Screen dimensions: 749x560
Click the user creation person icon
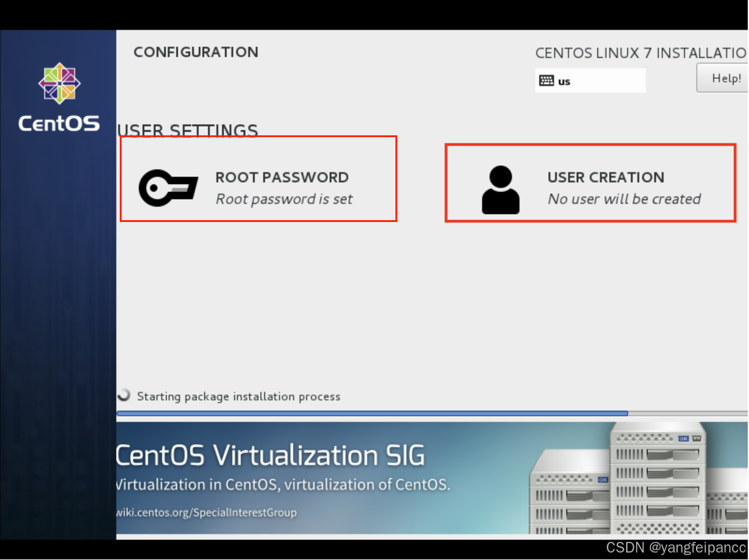[501, 190]
